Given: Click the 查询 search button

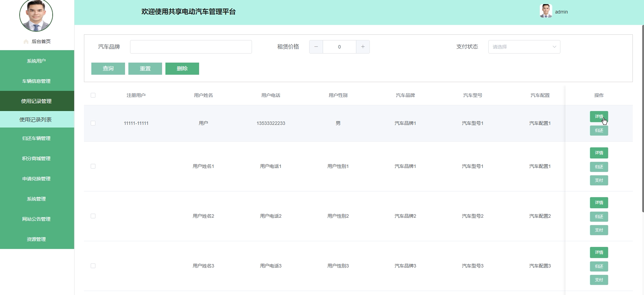Looking at the screenshot, I should click(108, 69).
